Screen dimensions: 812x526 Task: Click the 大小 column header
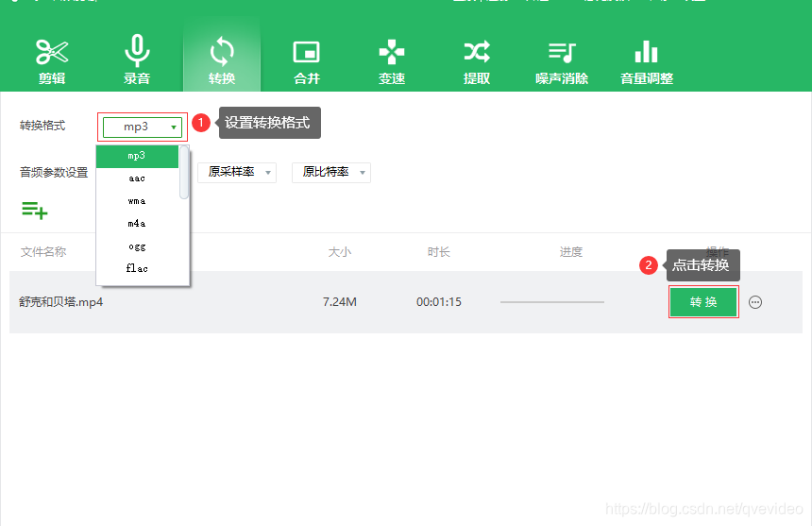click(340, 252)
